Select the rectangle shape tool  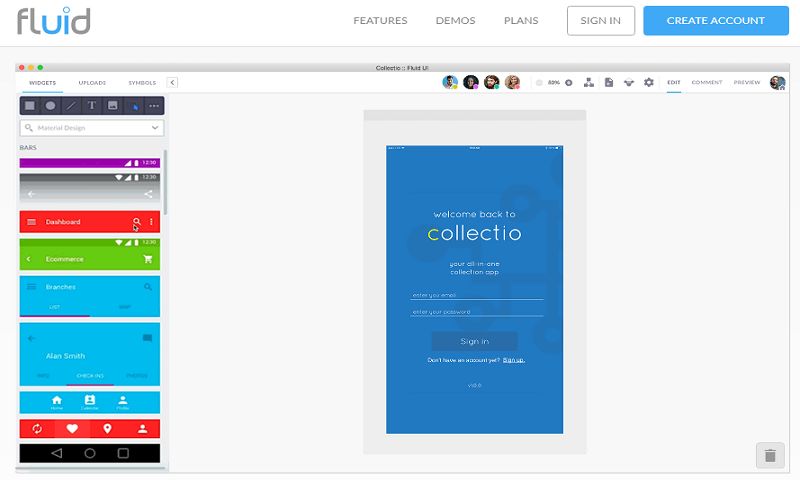[x=30, y=105]
